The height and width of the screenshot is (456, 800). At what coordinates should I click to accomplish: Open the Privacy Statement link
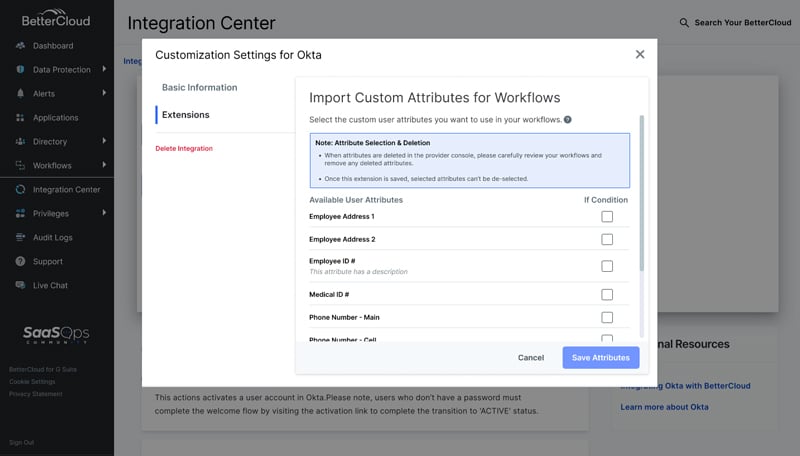click(x=36, y=394)
